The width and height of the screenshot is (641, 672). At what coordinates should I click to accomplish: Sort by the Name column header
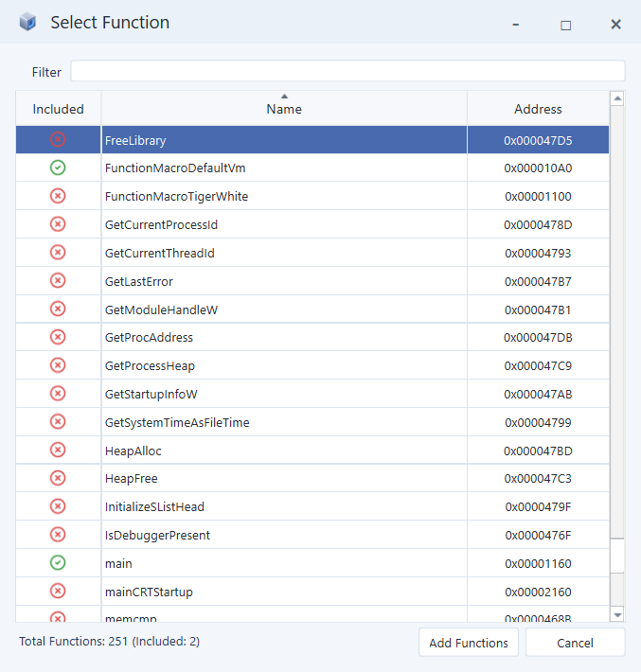coord(284,109)
